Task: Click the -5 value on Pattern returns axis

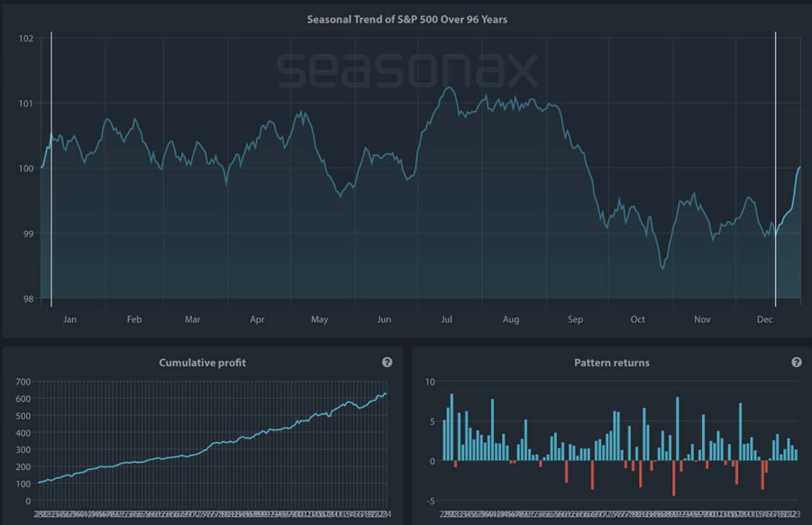Action: click(x=431, y=502)
